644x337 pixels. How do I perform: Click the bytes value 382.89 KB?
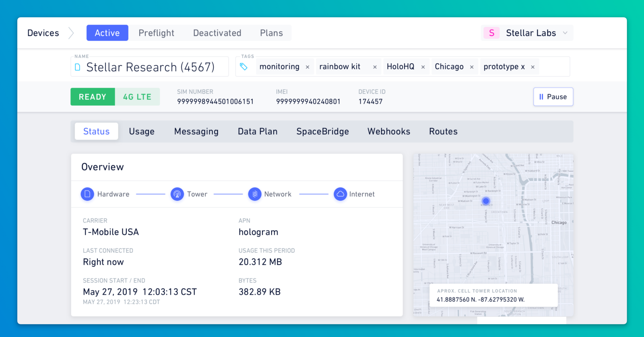[260, 292]
